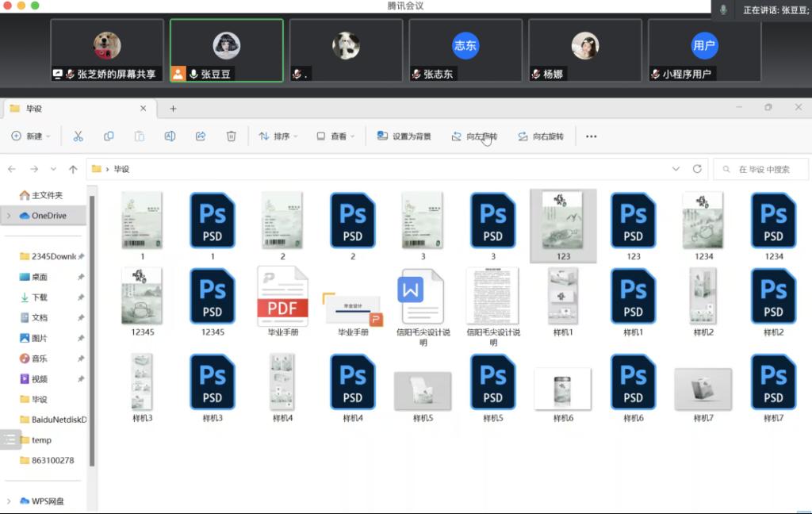Click the Delete trash icon
This screenshot has height=514, width=812.
(231, 136)
